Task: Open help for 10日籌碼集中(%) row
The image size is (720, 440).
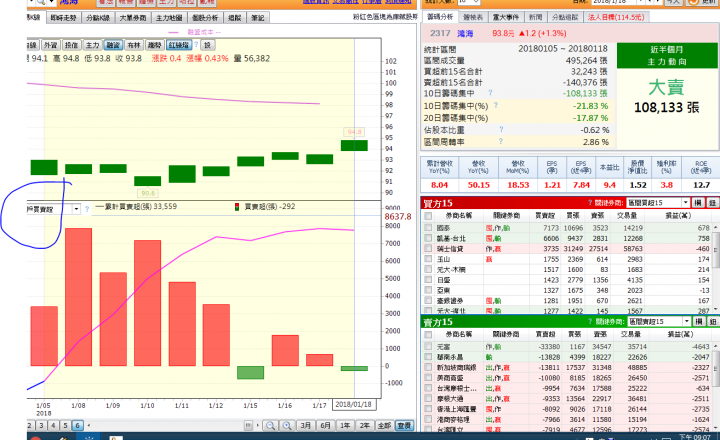Action: pos(495,105)
